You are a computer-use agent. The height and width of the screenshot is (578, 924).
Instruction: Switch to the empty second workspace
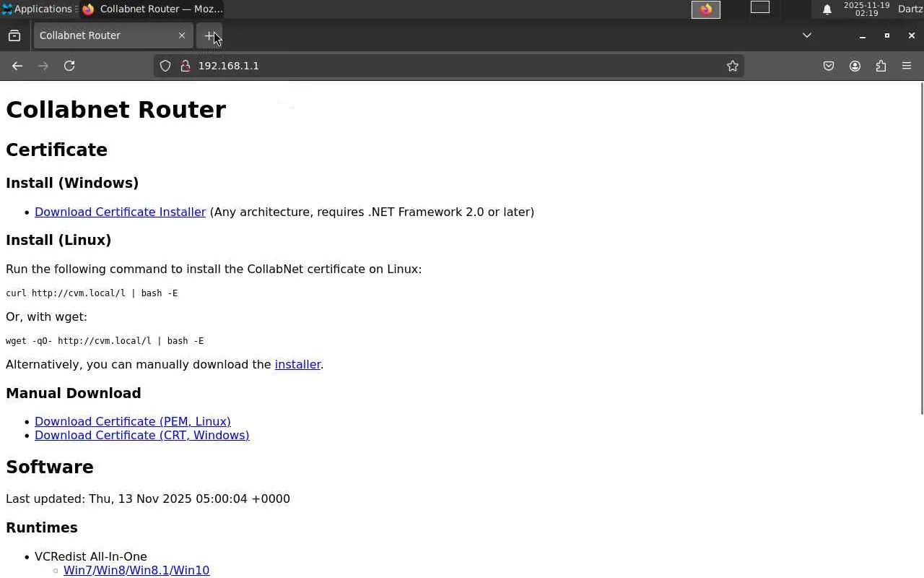760,8
